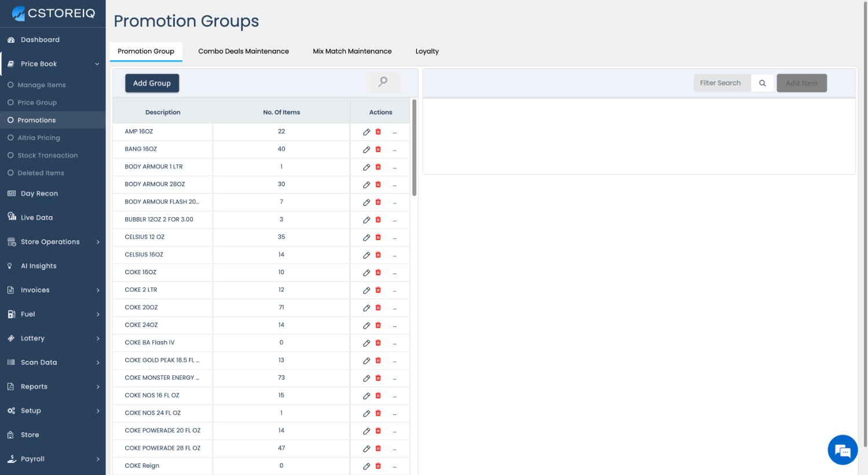The image size is (868, 475).
Task: Click trash icon for COKE 2 LTR
Action: (378, 290)
